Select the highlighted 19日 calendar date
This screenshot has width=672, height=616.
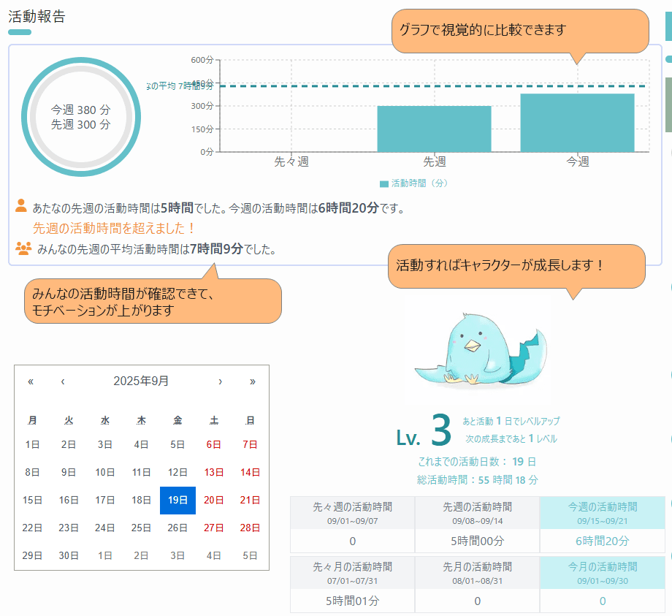click(177, 500)
